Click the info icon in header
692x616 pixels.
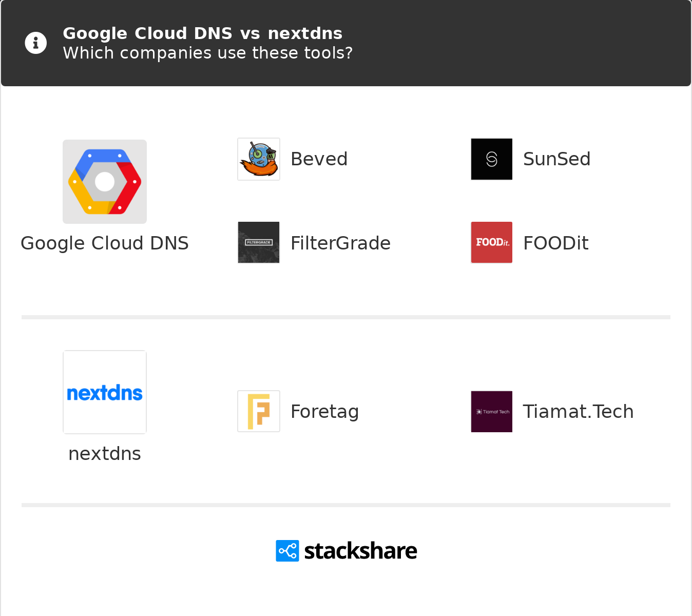[x=36, y=43]
